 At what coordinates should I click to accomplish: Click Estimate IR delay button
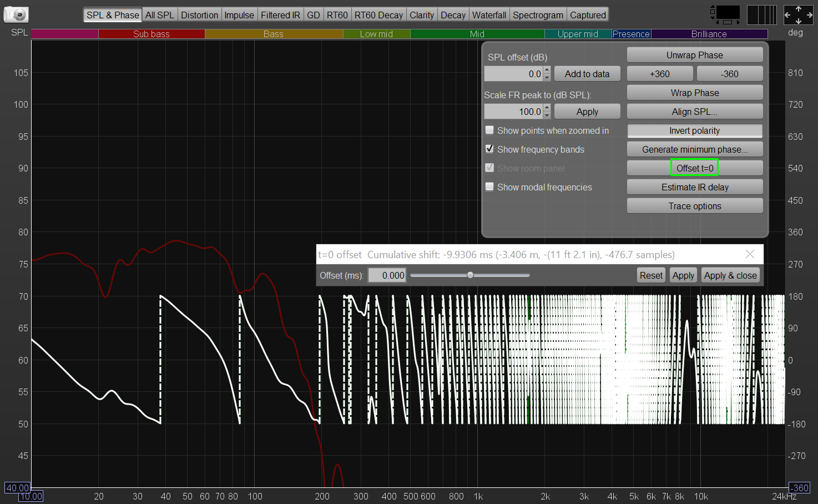coord(695,187)
